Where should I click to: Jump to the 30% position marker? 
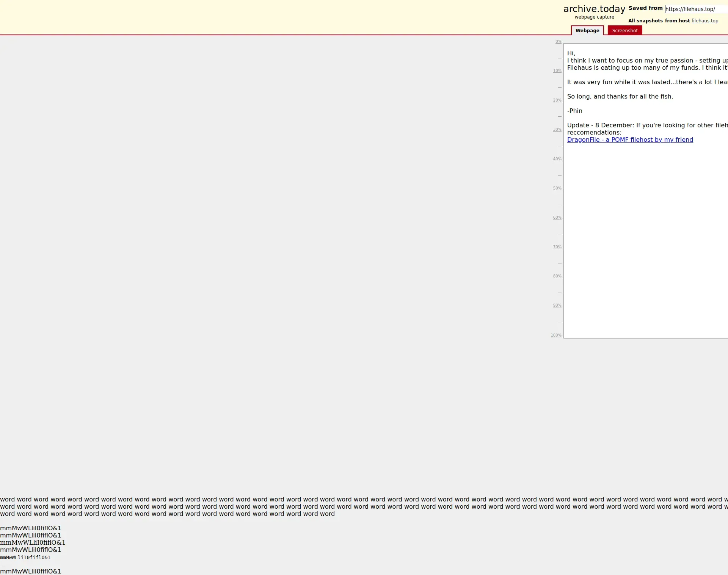pyautogui.click(x=557, y=130)
